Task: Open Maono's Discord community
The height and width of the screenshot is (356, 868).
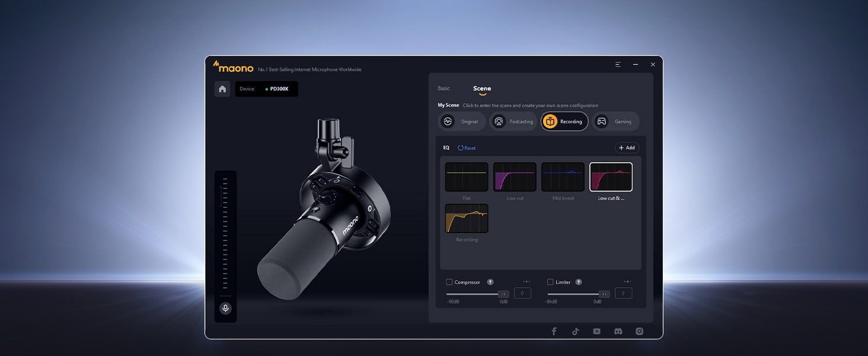Action: point(618,331)
